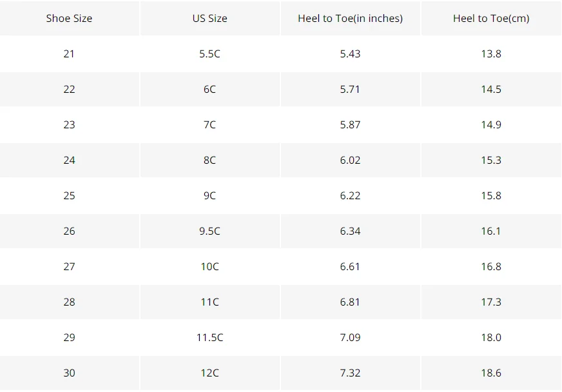Select the 11.5C US size cell
This screenshot has height=392, width=562.
click(x=209, y=337)
